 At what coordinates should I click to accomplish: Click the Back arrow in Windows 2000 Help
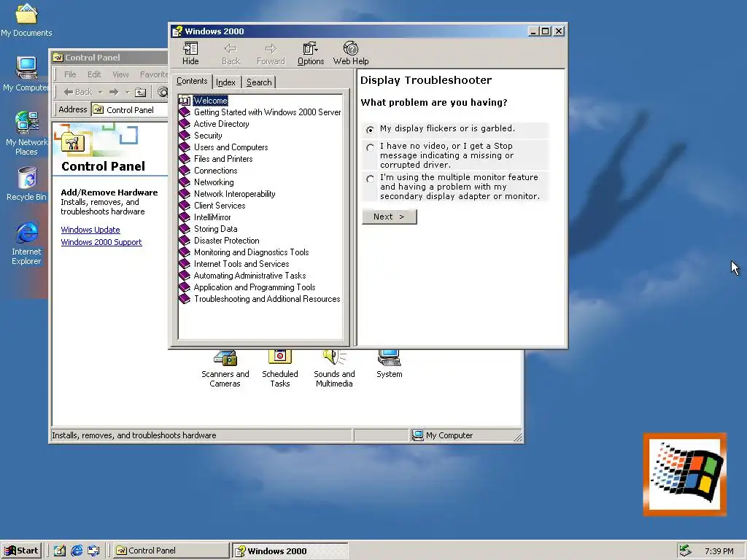pos(231,49)
